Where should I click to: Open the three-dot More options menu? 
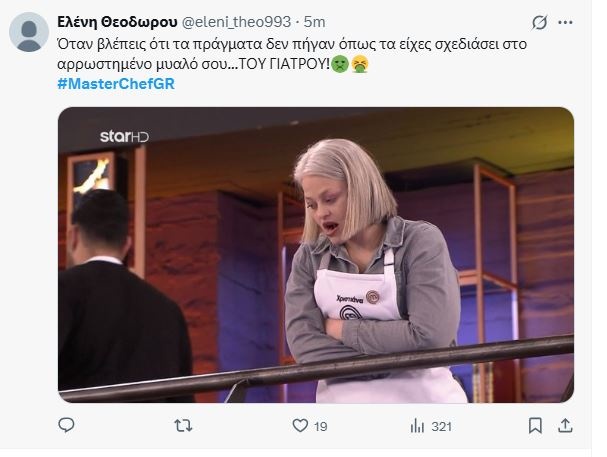point(571,22)
